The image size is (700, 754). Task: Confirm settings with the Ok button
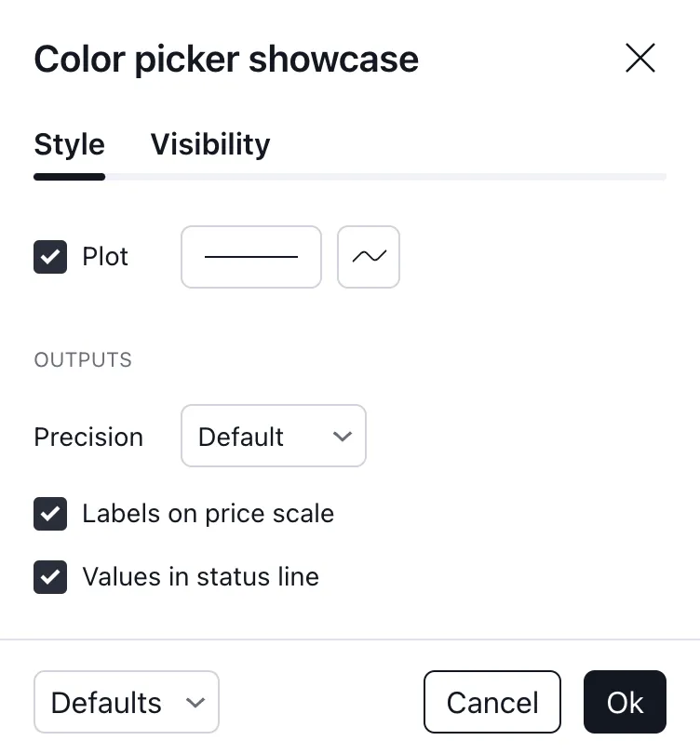(625, 702)
